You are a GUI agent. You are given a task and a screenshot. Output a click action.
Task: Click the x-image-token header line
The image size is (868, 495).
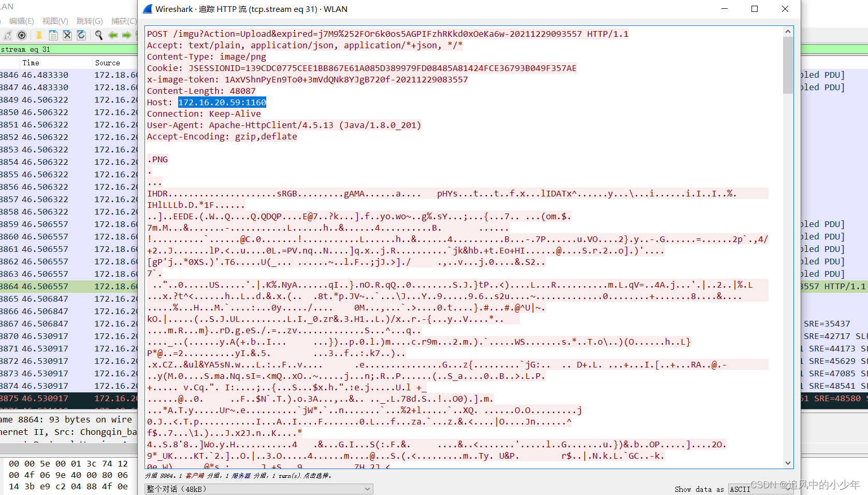307,79
